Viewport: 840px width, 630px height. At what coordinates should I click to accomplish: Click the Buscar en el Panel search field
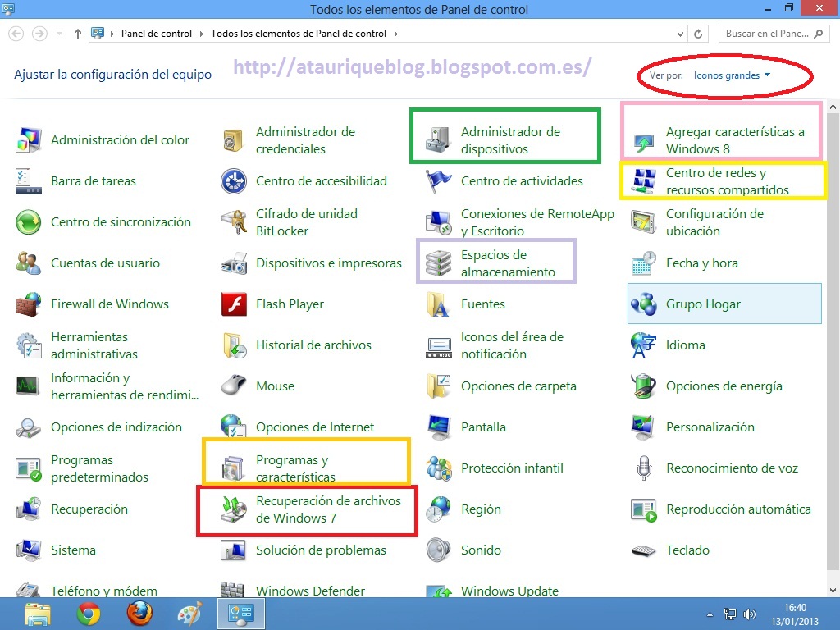pyautogui.click(x=774, y=34)
